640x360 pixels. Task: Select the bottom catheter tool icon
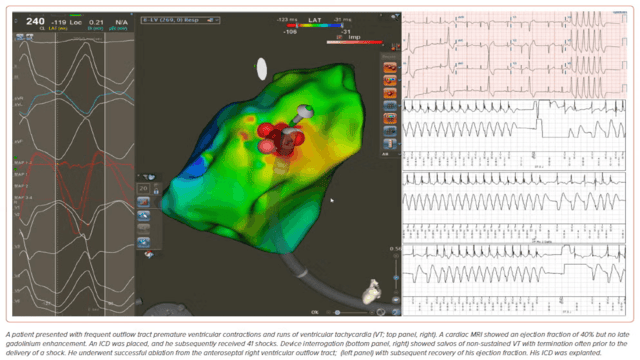click(x=390, y=144)
